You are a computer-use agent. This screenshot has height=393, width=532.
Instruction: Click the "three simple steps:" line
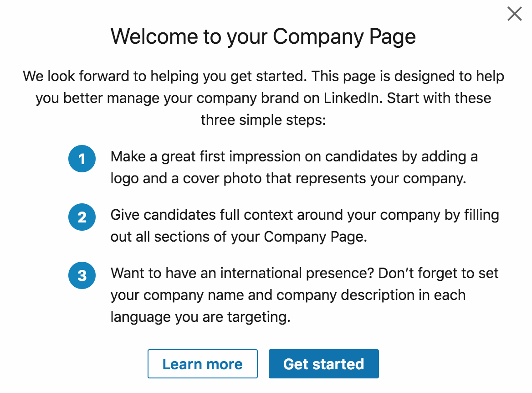pyautogui.click(x=263, y=120)
